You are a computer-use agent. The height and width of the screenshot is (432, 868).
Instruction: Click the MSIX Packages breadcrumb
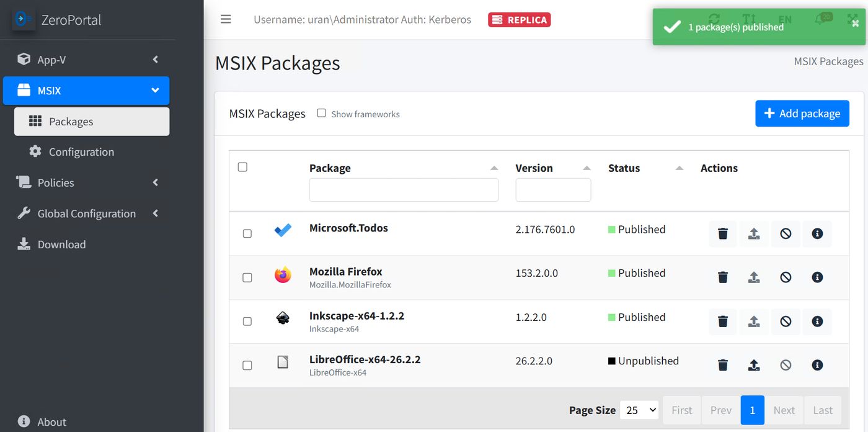pyautogui.click(x=828, y=61)
